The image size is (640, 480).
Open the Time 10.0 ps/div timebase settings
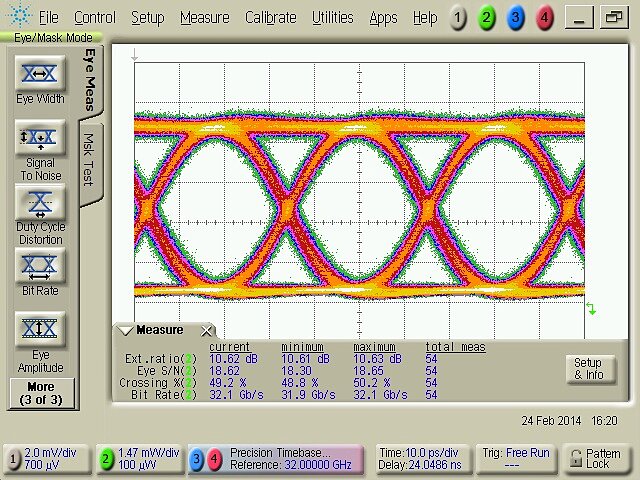point(420,459)
